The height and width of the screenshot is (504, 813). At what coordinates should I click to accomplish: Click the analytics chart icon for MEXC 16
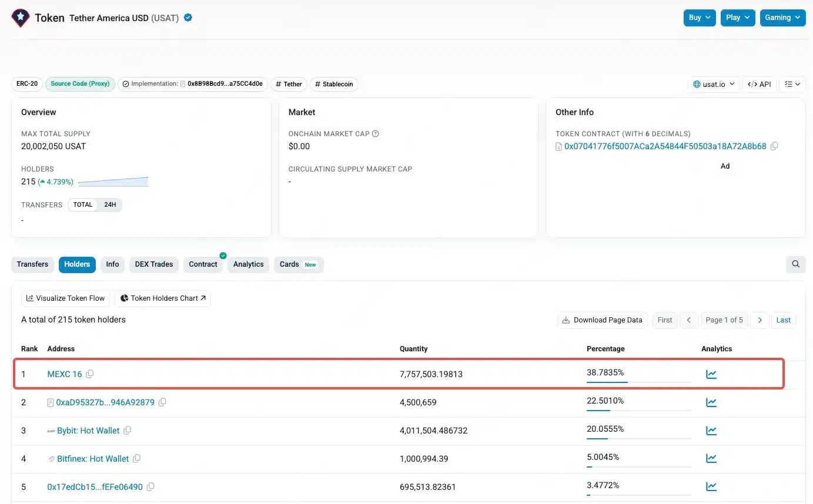711,374
